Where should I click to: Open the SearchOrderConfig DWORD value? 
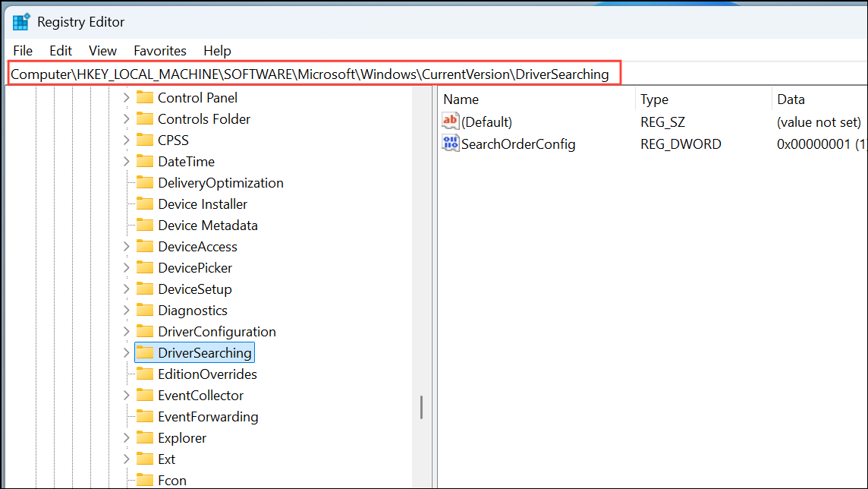point(519,144)
